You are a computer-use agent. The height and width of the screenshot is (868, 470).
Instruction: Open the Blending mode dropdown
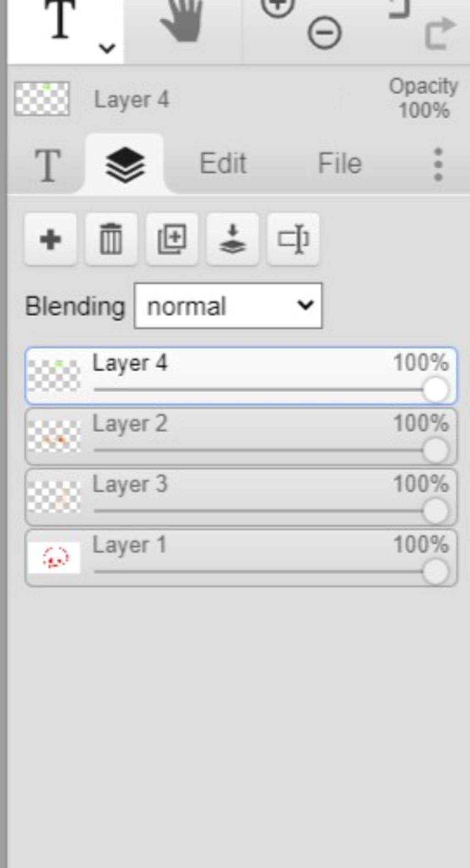click(228, 306)
